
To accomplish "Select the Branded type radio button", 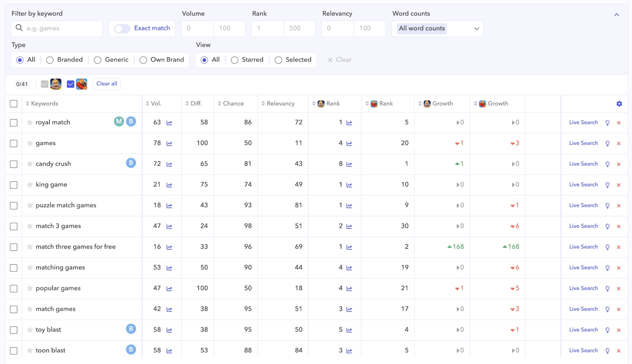I will point(50,60).
